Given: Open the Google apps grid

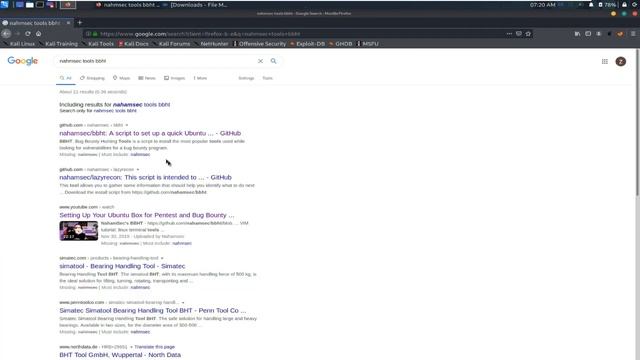Looking at the screenshot, I should tap(604, 62).
